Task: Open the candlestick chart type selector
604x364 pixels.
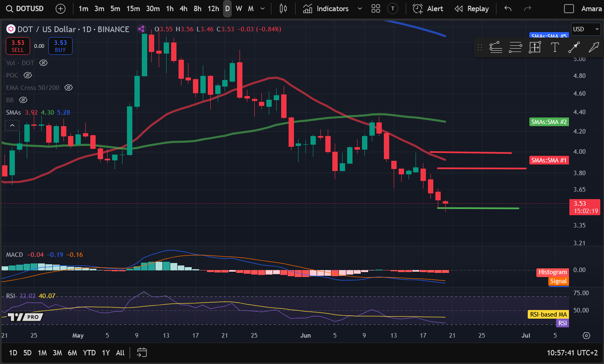Action: click(283, 9)
